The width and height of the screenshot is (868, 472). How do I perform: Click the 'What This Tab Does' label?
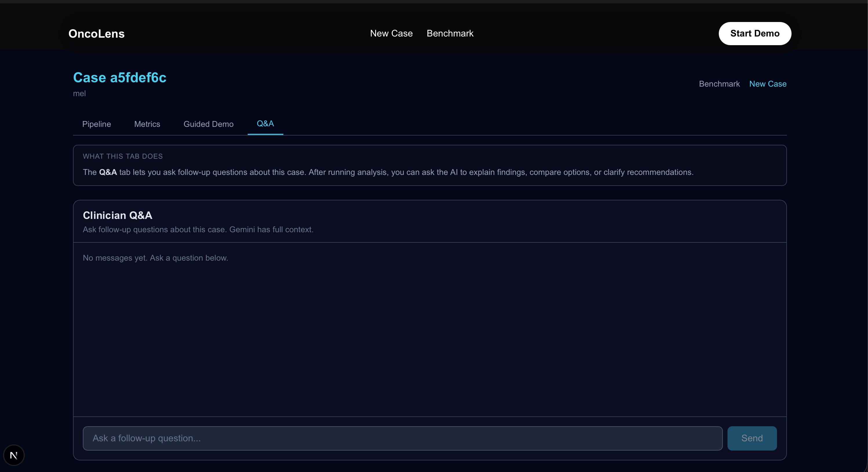123,156
